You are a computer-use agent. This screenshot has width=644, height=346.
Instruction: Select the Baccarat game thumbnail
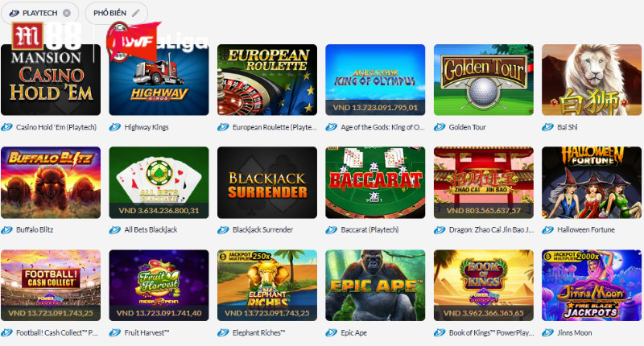click(375, 182)
